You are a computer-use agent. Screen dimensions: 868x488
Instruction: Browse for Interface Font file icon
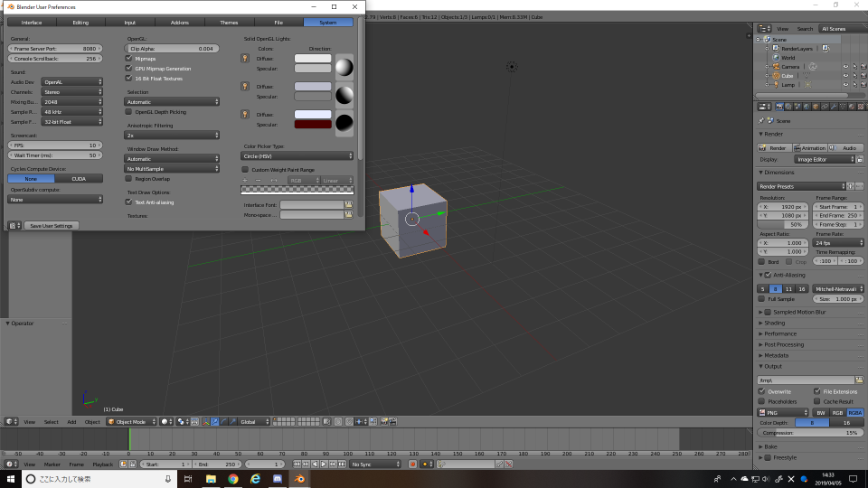348,205
